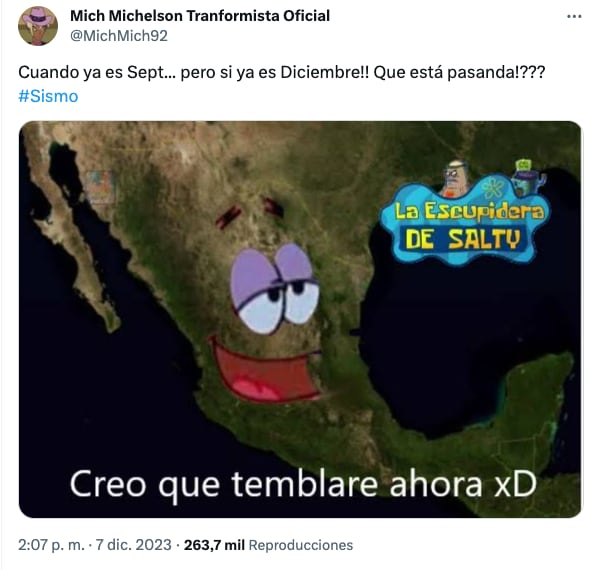Click the 2:07 p. m. timestamp
The image size is (598, 570).
pyautogui.click(x=51, y=545)
